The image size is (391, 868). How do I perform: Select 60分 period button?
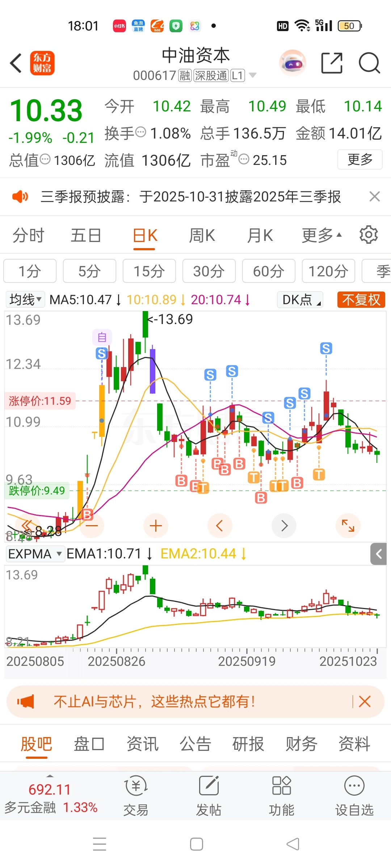[x=269, y=271]
